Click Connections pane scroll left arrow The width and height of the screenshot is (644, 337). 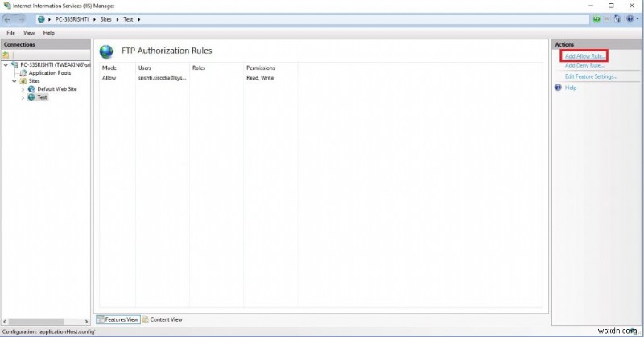(5, 322)
